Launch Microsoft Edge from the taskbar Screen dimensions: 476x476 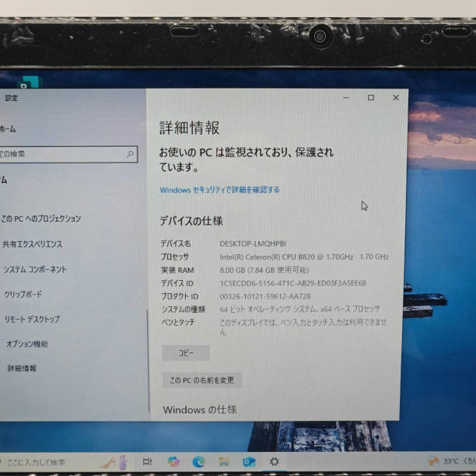[199, 462]
